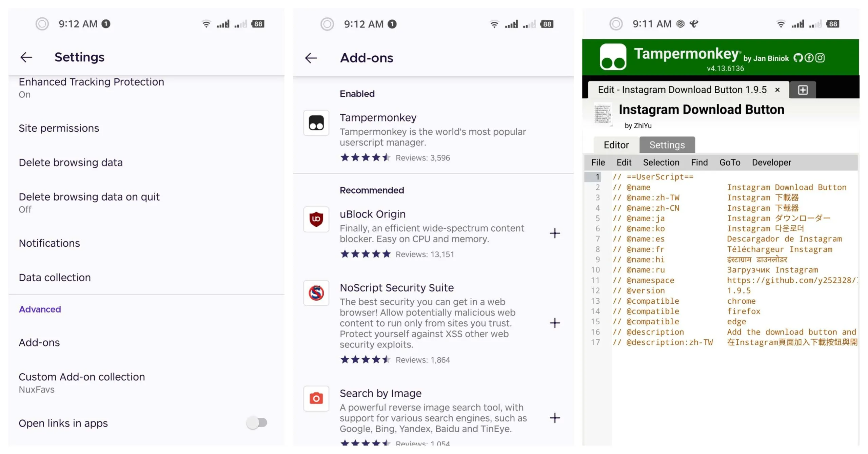Click the Wi-Fi status icon in Settings screen
This screenshot has width=868, height=454.
[x=206, y=24]
